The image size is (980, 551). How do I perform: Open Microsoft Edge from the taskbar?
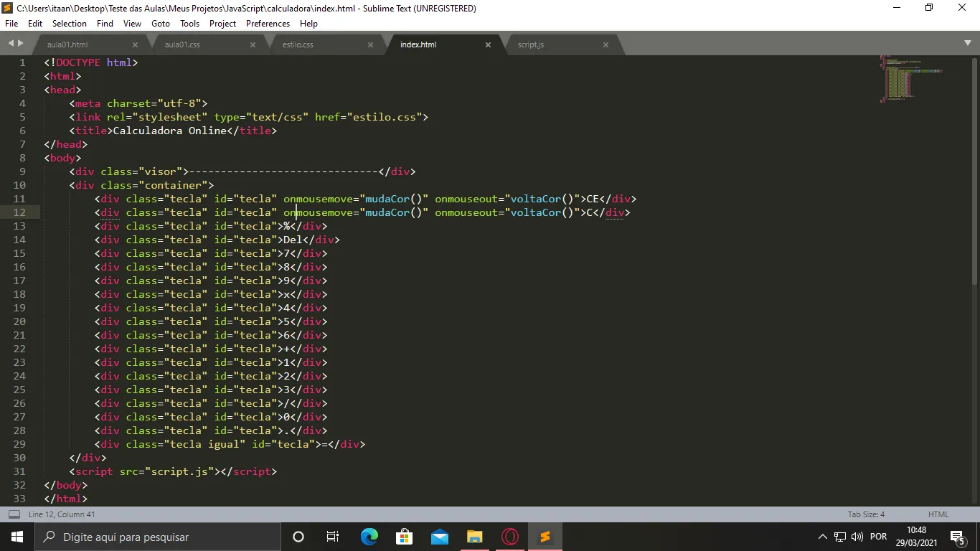pos(369,537)
